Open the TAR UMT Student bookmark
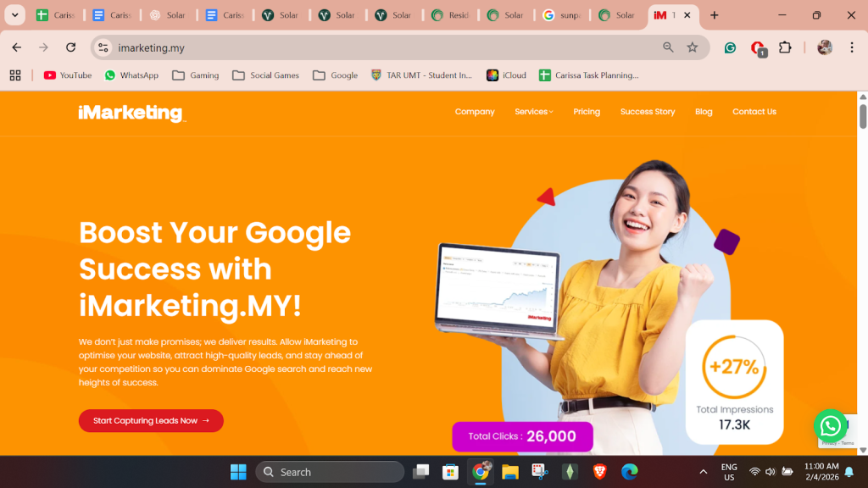The image size is (868, 488). pyautogui.click(x=422, y=75)
